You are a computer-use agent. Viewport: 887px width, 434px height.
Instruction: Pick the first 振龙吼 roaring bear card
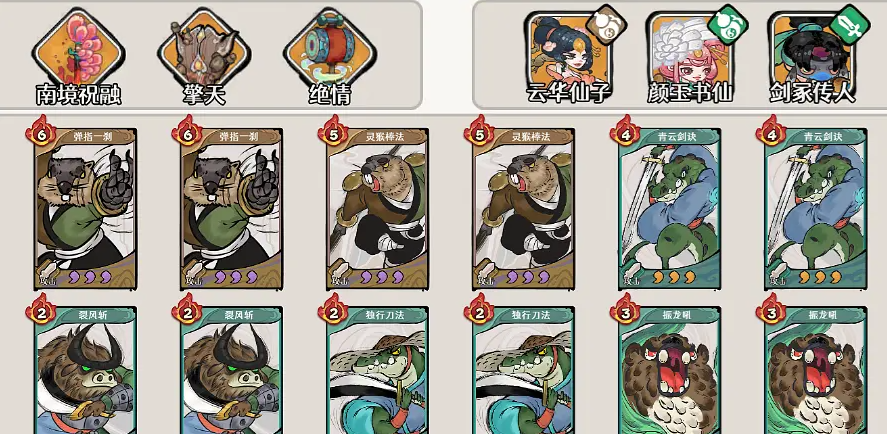tap(669, 370)
